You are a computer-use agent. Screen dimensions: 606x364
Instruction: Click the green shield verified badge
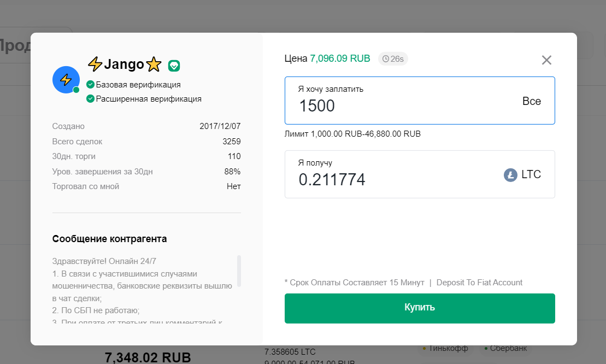tap(174, 66)
